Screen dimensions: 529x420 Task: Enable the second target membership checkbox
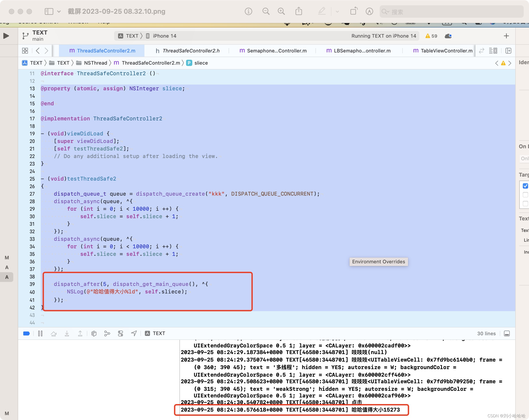525,195
